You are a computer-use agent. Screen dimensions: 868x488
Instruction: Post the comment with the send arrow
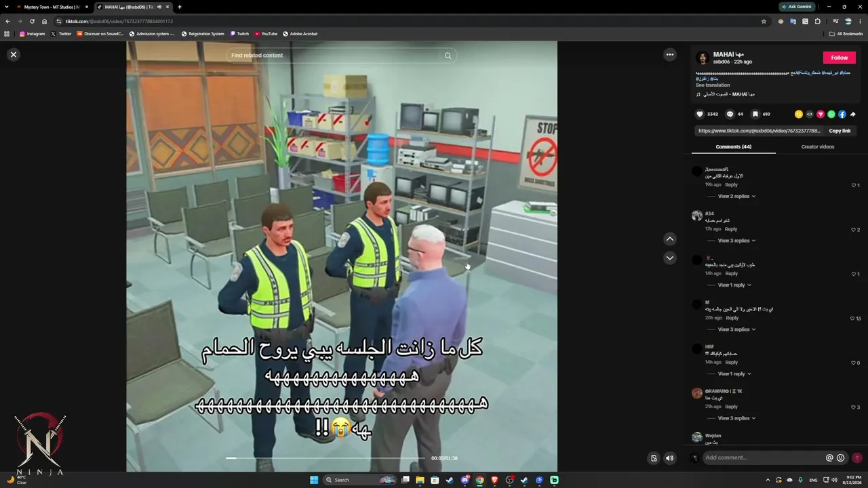point(857,458)
